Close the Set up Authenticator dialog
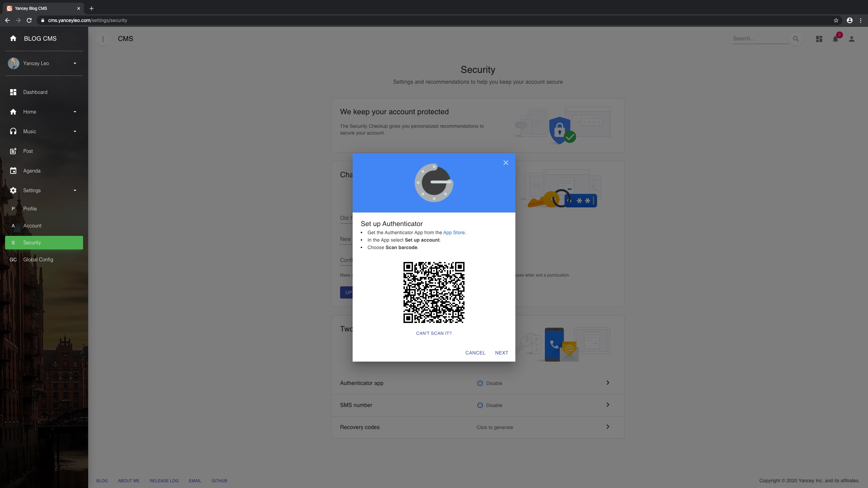868x488 pixels. tap(506, 163)
